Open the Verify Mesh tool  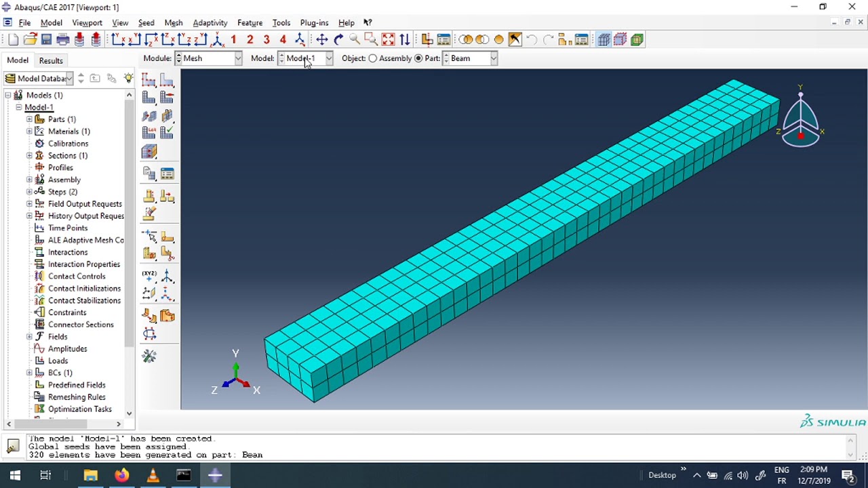tap(167, 133)
